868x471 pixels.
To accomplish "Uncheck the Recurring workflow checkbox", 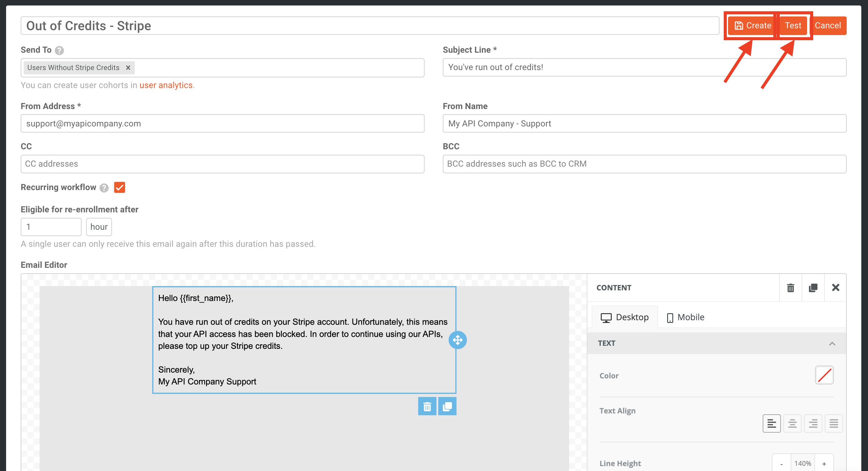I will pos(119,187).
